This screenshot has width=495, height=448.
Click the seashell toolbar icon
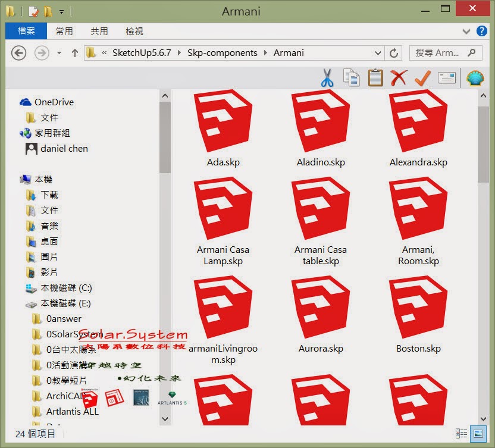(475, 77)
